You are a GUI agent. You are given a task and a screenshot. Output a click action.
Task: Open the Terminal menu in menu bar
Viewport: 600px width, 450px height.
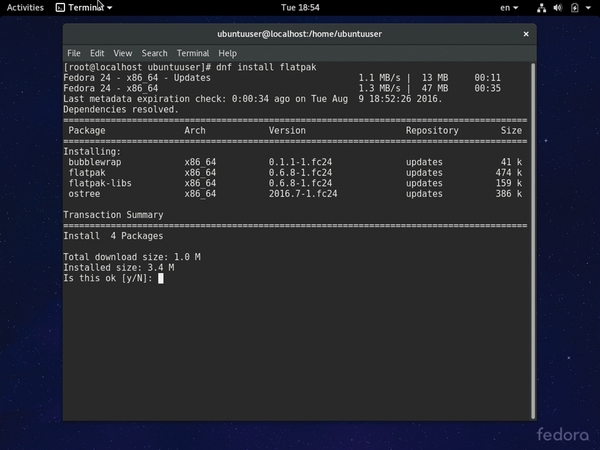[193, 53]
